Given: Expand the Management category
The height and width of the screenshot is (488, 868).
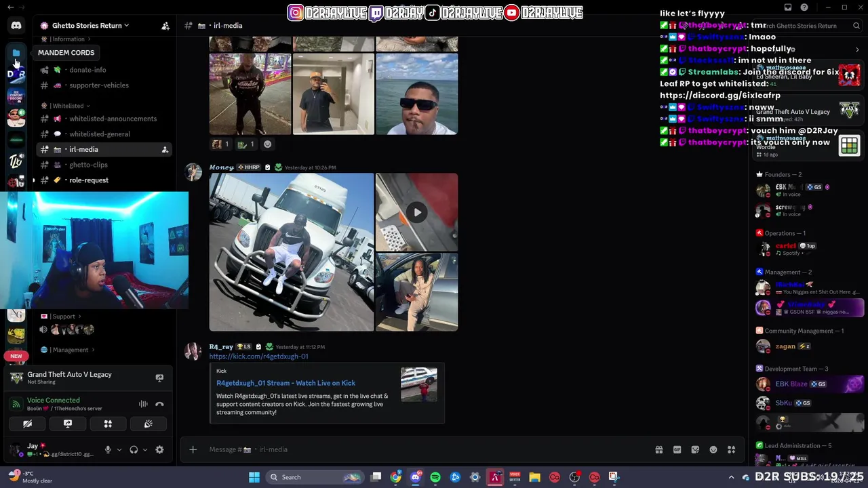Looking at the screenshot, I should pos(68,350).
